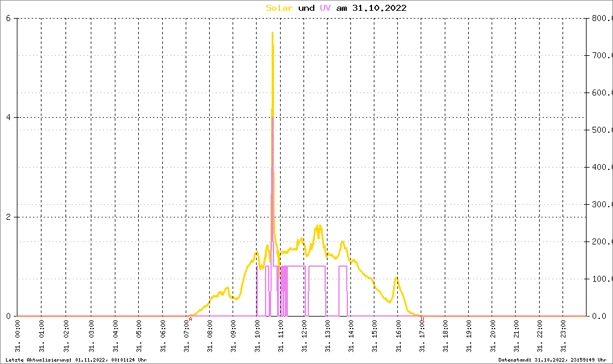
Task: Click the time label '31. 04:00'
Action: pyautogui.click(x=115, y=336)
